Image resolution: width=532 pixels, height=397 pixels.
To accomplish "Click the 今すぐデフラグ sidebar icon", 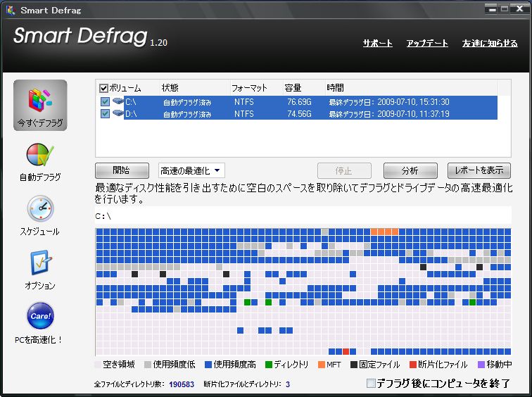I will tap(40, 99).
